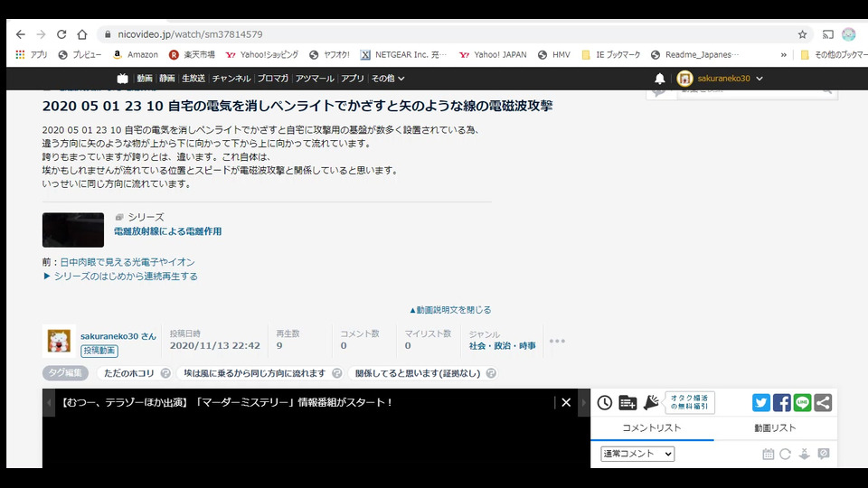
Task: Click the 投稿動画 button
Action: click(99, 351)
